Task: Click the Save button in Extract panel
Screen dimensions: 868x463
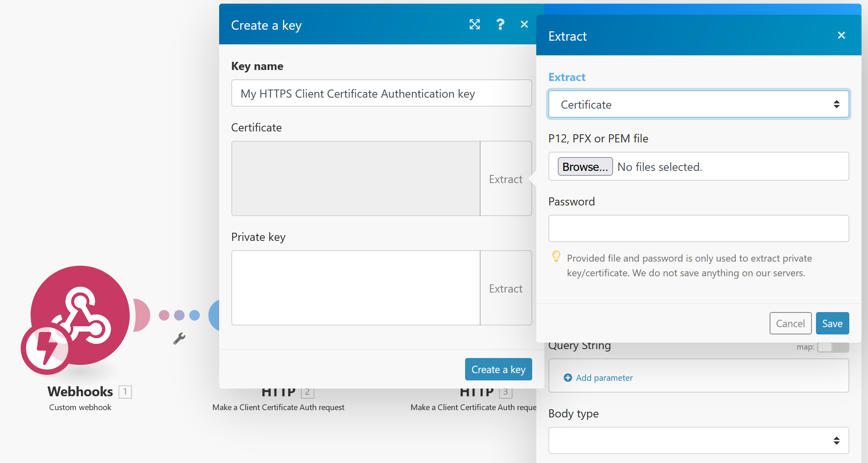Action: click(x=832, y=323)
